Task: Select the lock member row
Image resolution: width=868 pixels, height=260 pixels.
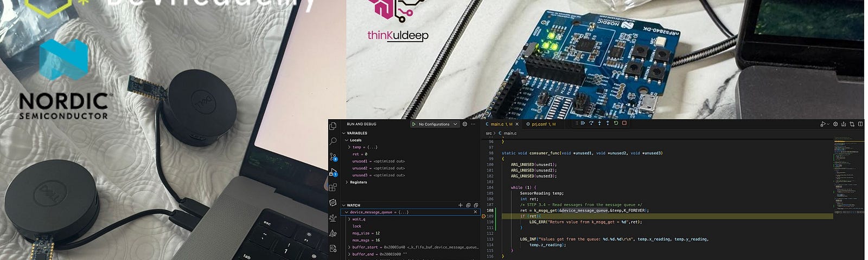Action: point(410,226)
